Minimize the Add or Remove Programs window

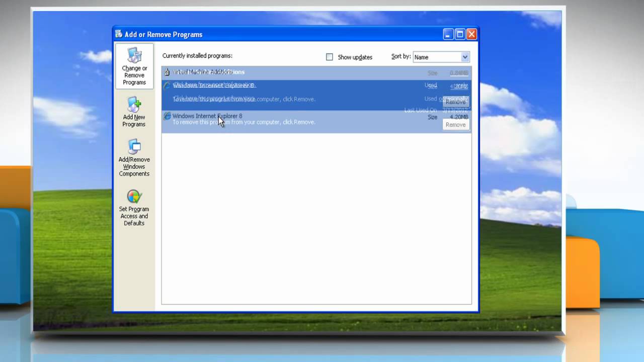448,34
